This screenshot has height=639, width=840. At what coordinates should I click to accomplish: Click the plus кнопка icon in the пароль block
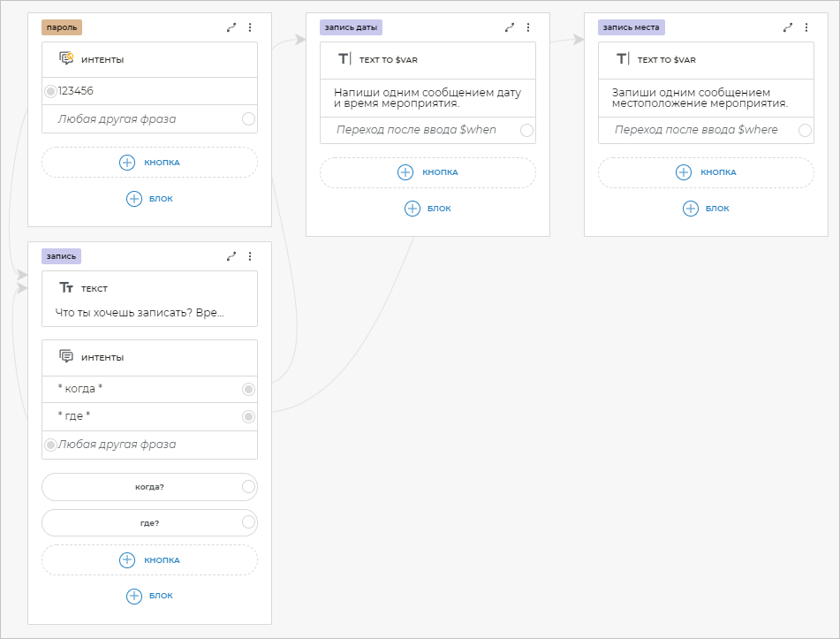[x=127, y=163]
